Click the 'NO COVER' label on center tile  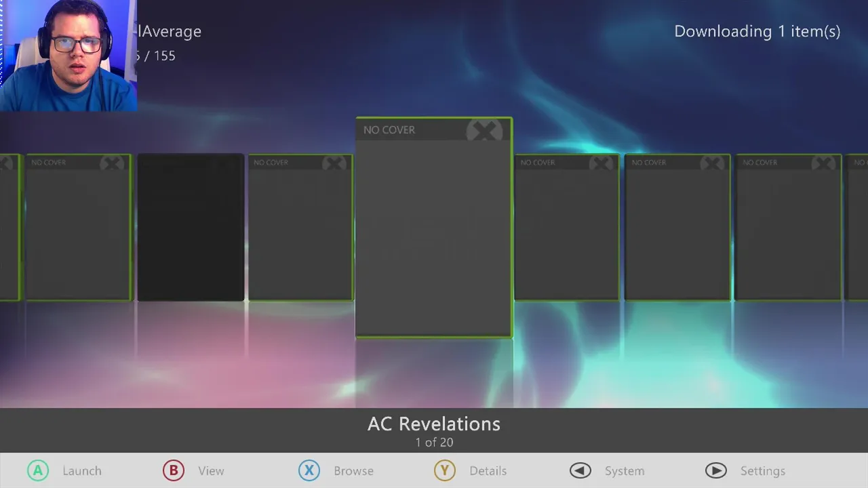pos(389,129)
